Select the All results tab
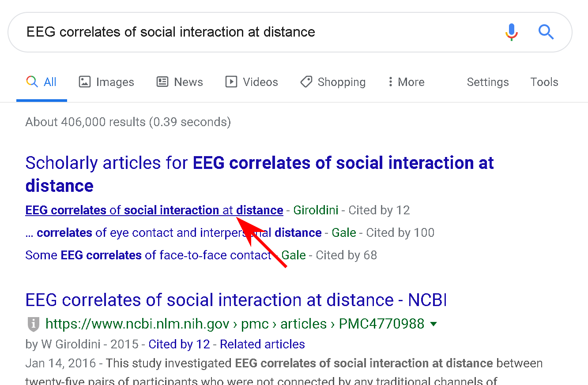 [41, 82]
